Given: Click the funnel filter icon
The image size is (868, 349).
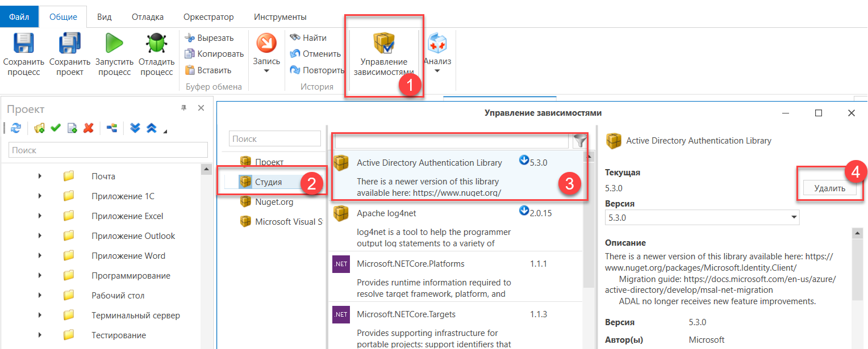Looking at the screenshot, I should pyautogui.click(x=579, y=141).
